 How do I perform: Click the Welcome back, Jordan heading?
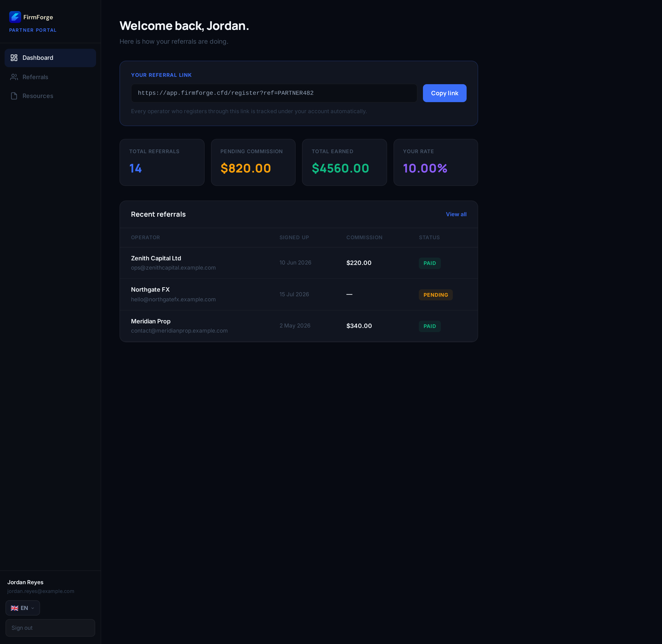coord(184,26)
